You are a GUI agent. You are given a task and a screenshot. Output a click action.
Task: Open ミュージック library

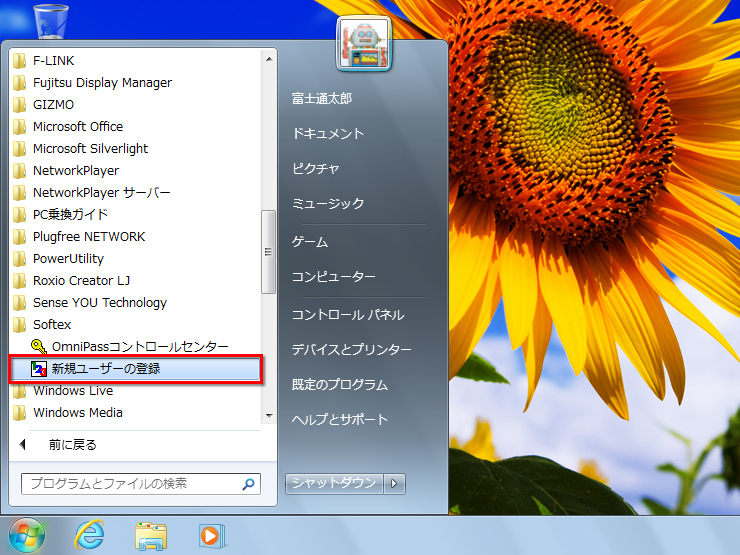[x=328, y=203]
